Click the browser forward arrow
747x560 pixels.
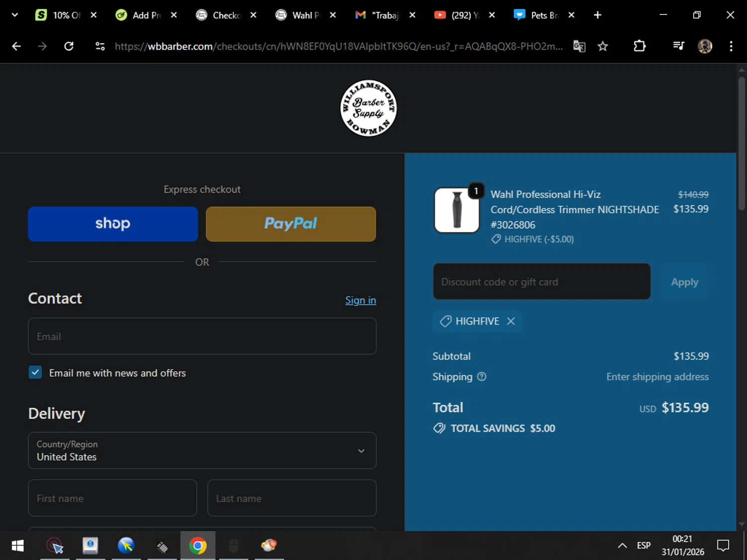pyautogui.click(x=42, y=46)
